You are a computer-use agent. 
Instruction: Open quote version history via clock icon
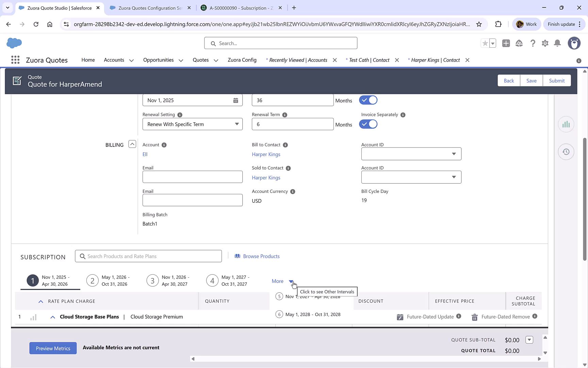pyautogui.click(x=566, y=152)
